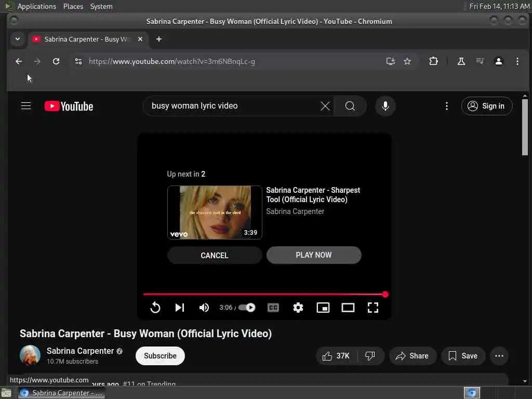Search with your voice microphone icon
Viewport: 532px width, 399px height.
point(385,106)
